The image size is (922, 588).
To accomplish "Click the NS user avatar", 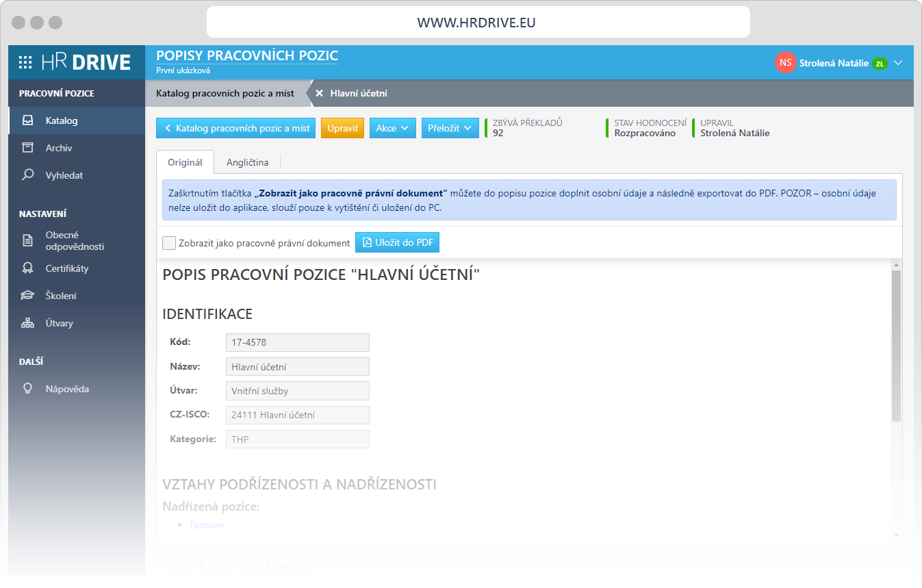I will [784, 62].
